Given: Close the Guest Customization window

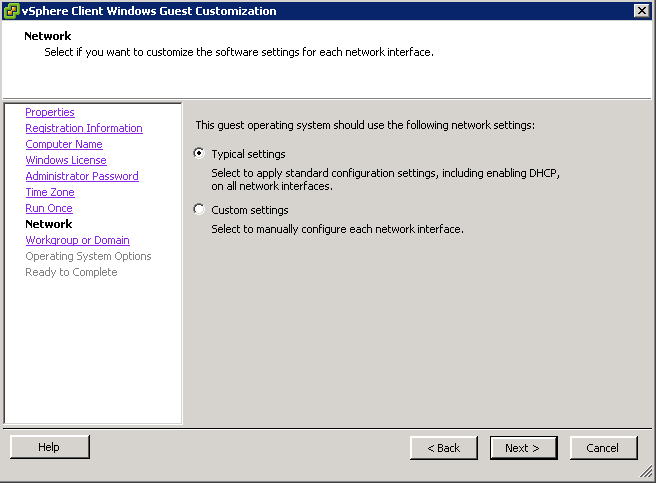Looking at the screenshot, I should point(641,10).
